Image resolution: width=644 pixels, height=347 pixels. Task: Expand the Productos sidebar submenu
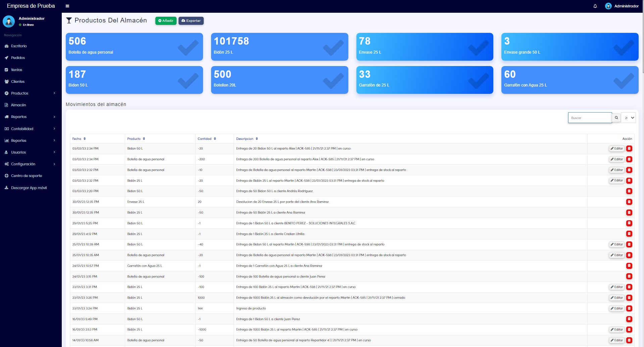pyautogui.click(x=30, y=93)
